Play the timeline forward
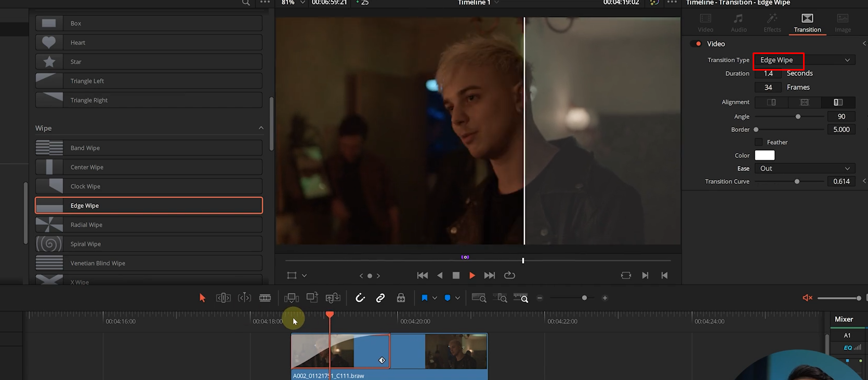This screenshot has width=868, height=380. coord(472,276)
